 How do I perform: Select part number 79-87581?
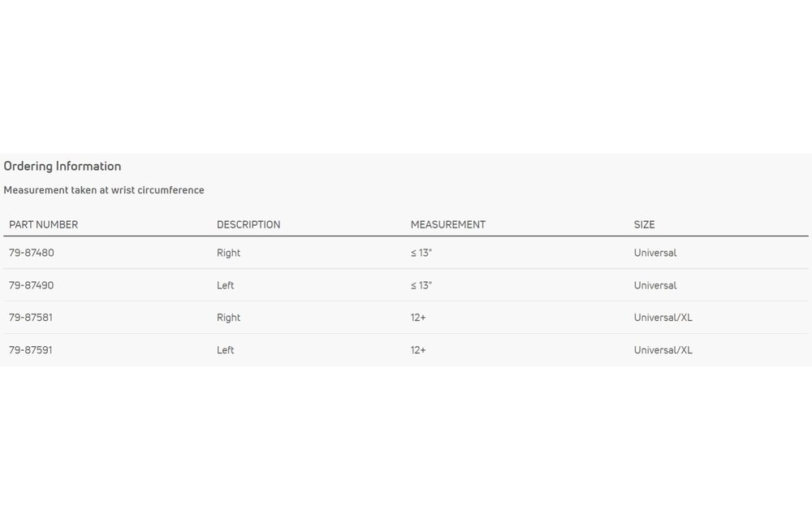(31, 318)
